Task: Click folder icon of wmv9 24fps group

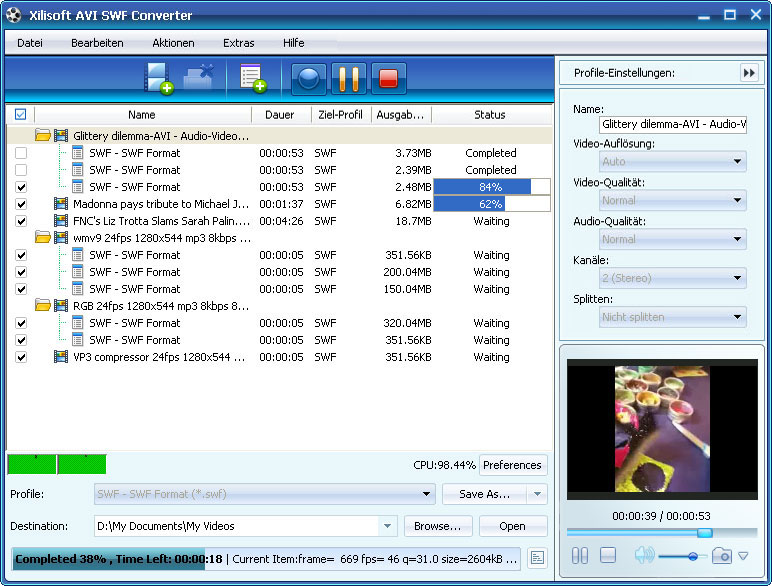Action: click(x=43, y=238)
